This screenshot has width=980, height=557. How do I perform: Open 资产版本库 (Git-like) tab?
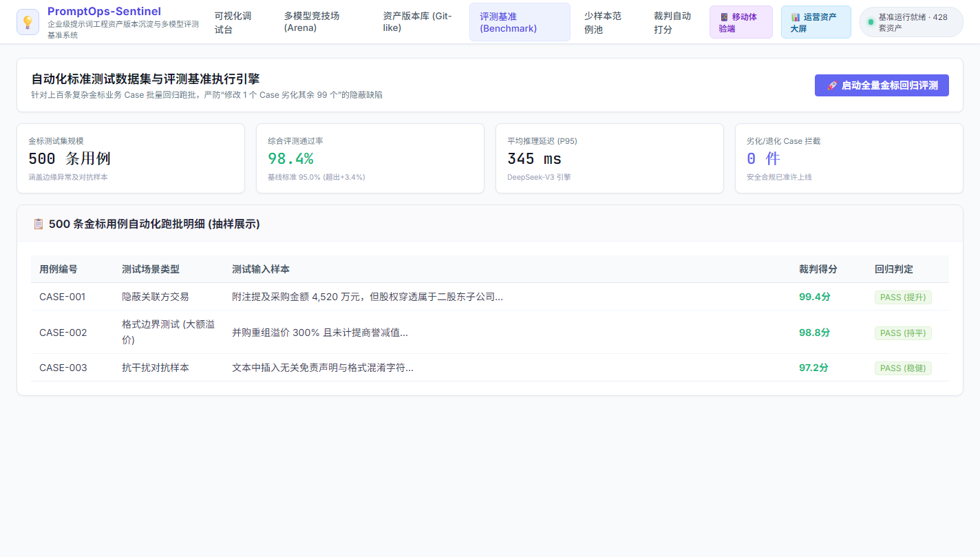click(x=419, y=22)
